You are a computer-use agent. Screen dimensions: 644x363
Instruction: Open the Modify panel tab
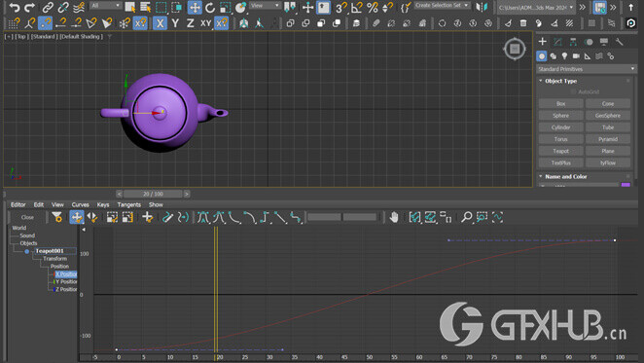point(557,42)
